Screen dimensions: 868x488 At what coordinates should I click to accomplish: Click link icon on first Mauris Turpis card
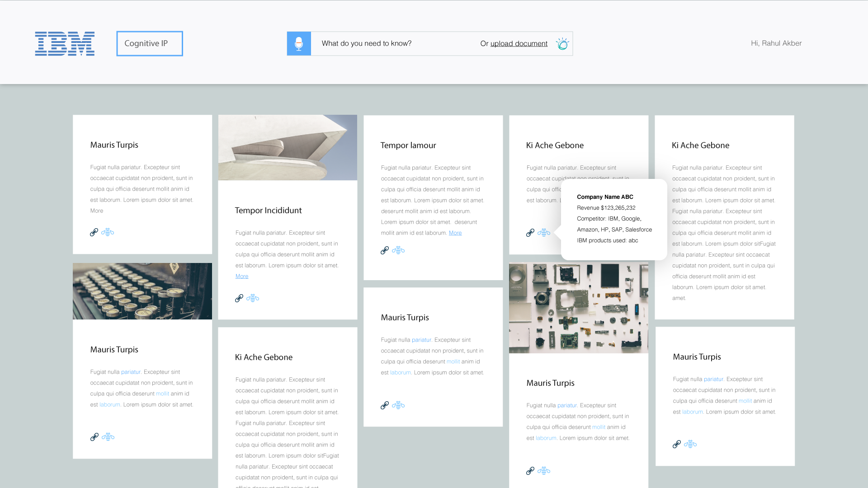tap(94, 232)
